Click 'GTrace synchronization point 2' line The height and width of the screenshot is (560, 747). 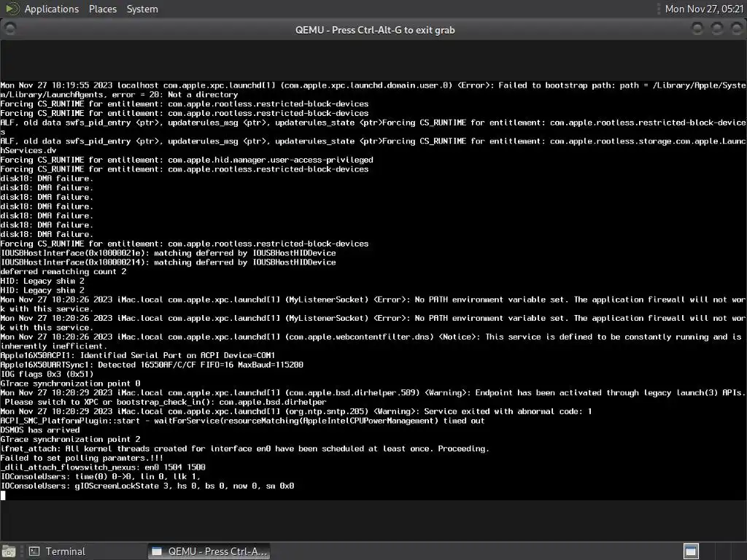point(71,440)
